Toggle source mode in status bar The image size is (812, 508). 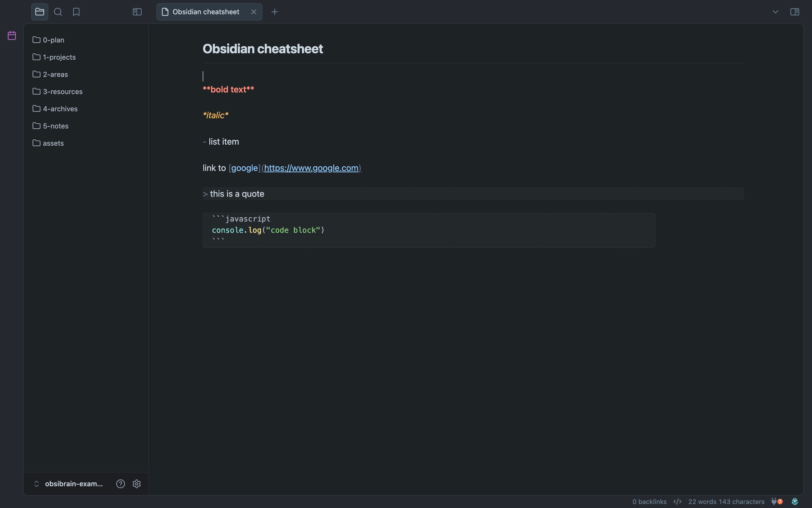point(677,501)
